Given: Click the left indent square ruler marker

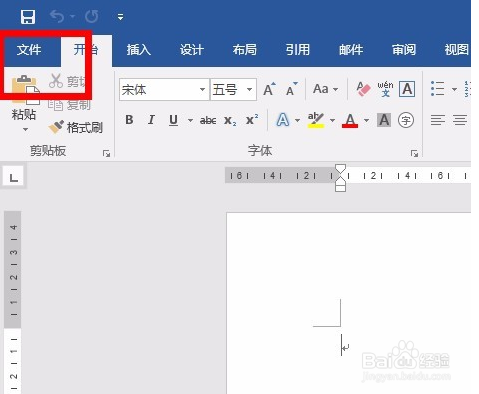Looking at the screenshot, I should point(340,188).
